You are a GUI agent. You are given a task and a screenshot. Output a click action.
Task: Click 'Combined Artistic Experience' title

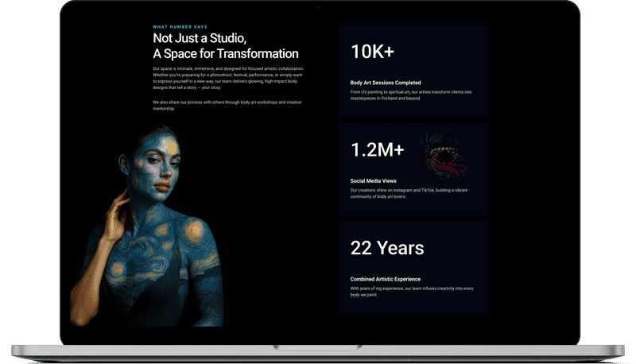386,279
